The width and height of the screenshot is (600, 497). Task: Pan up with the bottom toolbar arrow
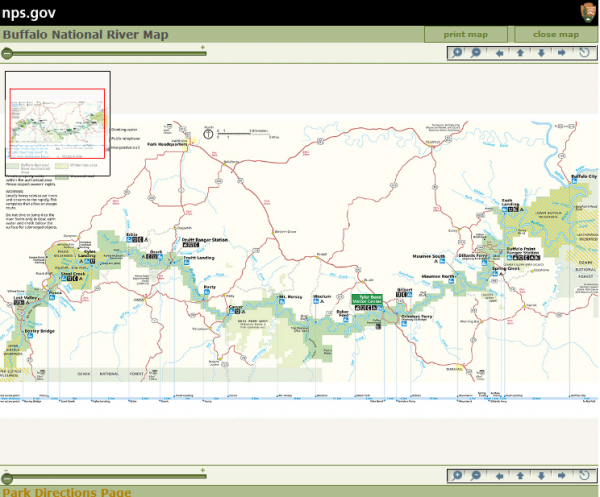(x=520, y=476)
